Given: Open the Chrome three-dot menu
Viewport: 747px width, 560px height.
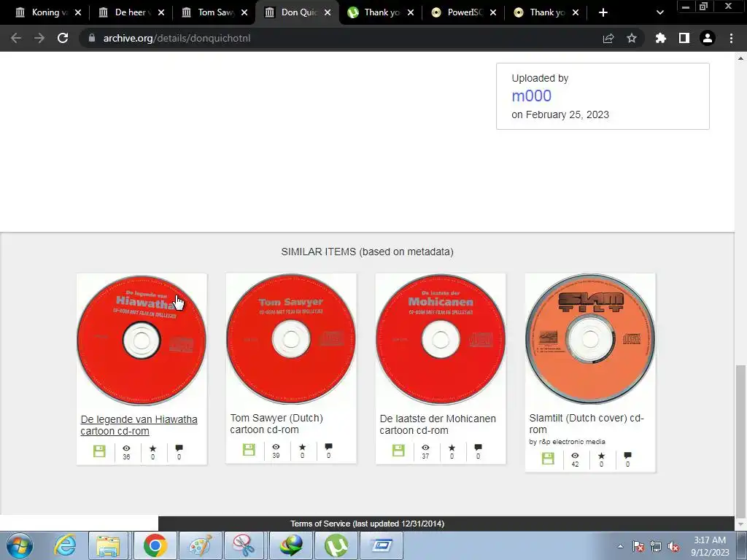Looking at the screenshot, I should pos(731,38).
